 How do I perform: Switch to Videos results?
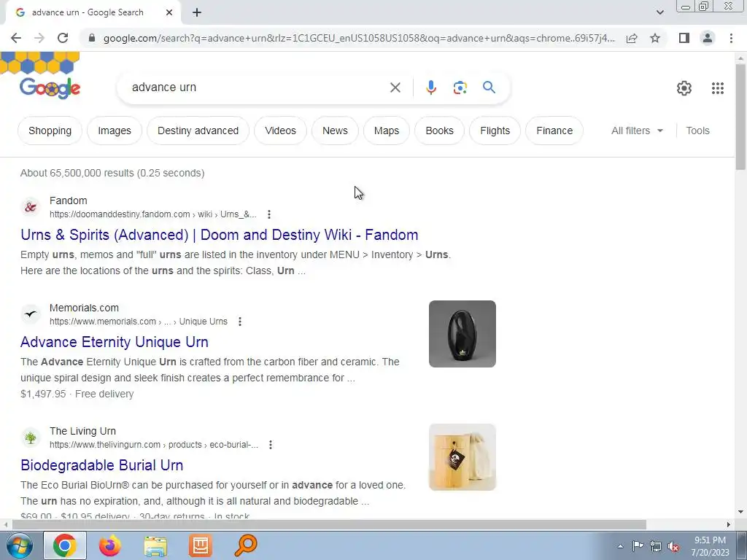pos(281,131)
